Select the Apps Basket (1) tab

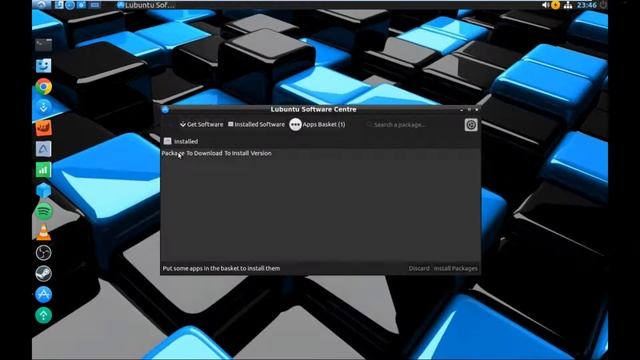(x=317, y=124)
